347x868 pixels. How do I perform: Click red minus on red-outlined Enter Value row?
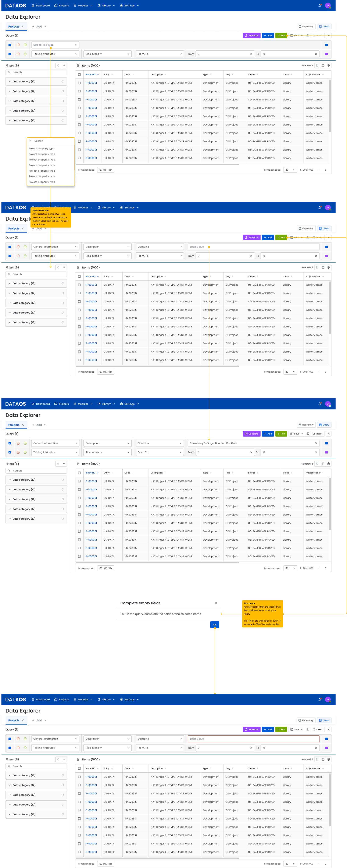18,739
